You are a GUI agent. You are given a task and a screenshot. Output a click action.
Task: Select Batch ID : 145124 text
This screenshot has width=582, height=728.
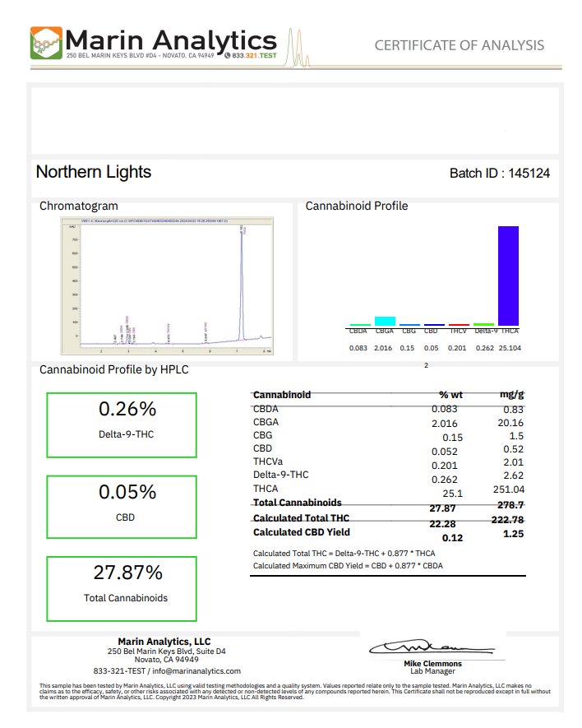500,174
